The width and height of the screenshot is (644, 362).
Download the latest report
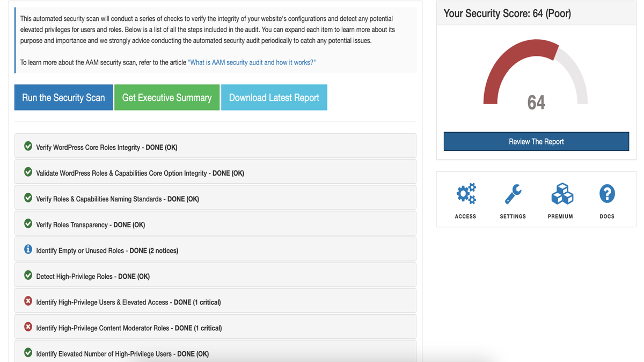274,97
